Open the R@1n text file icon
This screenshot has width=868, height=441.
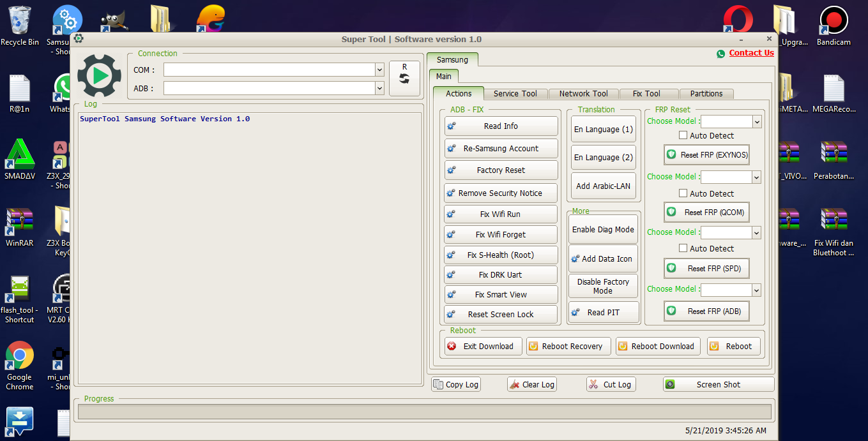[x=20, y=93]
